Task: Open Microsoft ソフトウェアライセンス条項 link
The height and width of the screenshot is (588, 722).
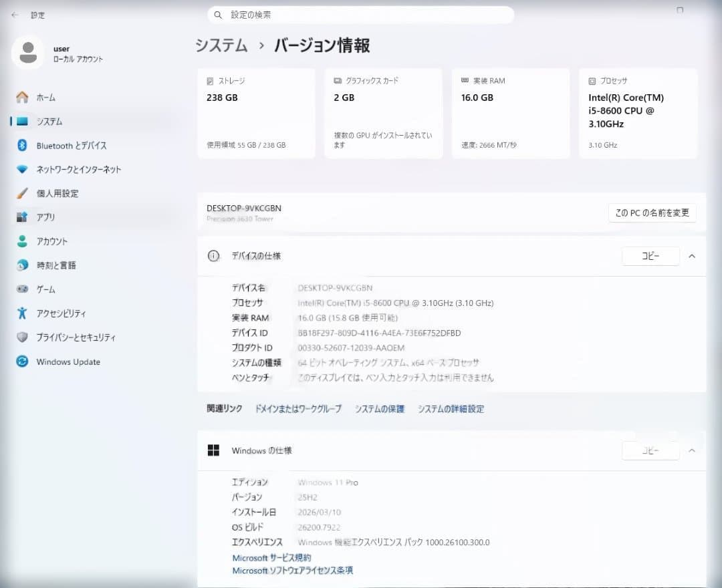Action: [x=292, y=570]
